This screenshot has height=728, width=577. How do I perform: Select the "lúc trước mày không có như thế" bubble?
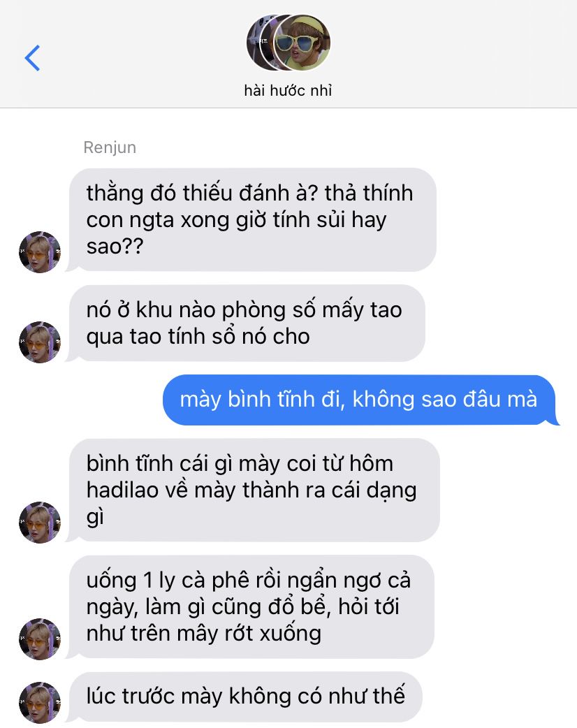(x=245, y=696)
